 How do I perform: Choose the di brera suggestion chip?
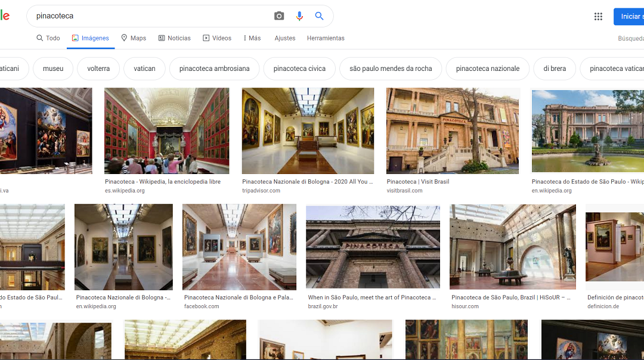[x=555, y=69]
